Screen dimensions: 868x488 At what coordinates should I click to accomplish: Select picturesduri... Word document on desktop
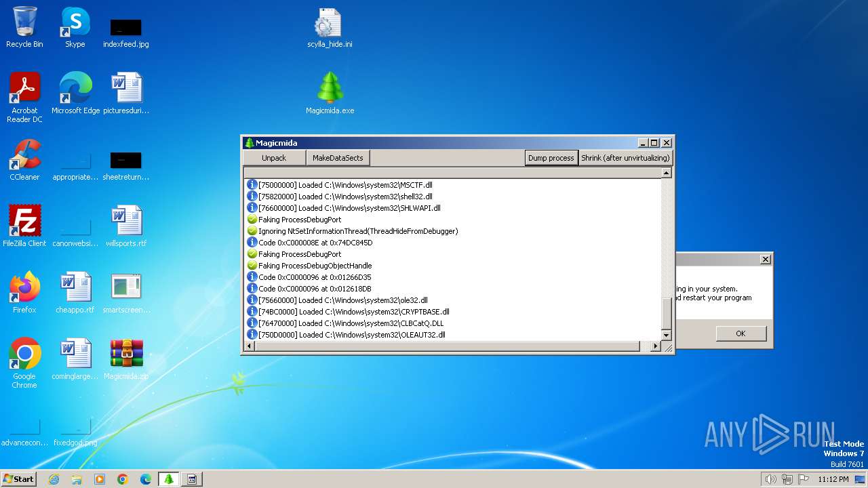click(x=126, y=94)
